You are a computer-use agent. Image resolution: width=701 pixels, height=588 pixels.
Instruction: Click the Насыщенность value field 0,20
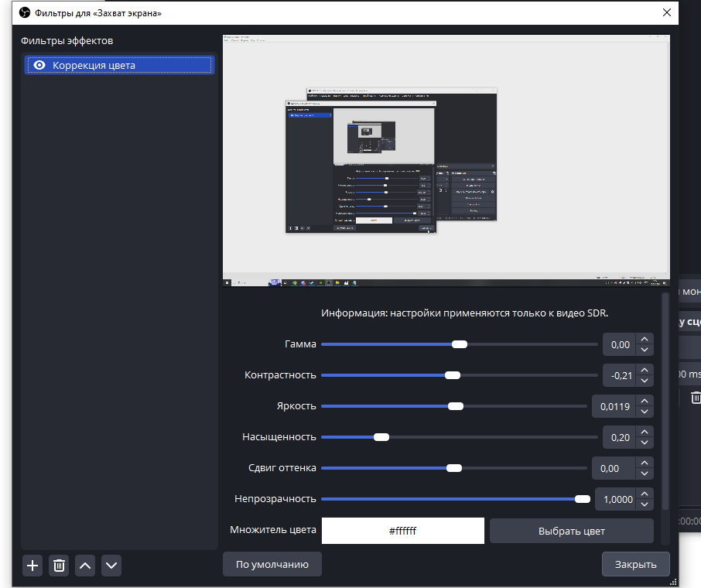[620, 437]
